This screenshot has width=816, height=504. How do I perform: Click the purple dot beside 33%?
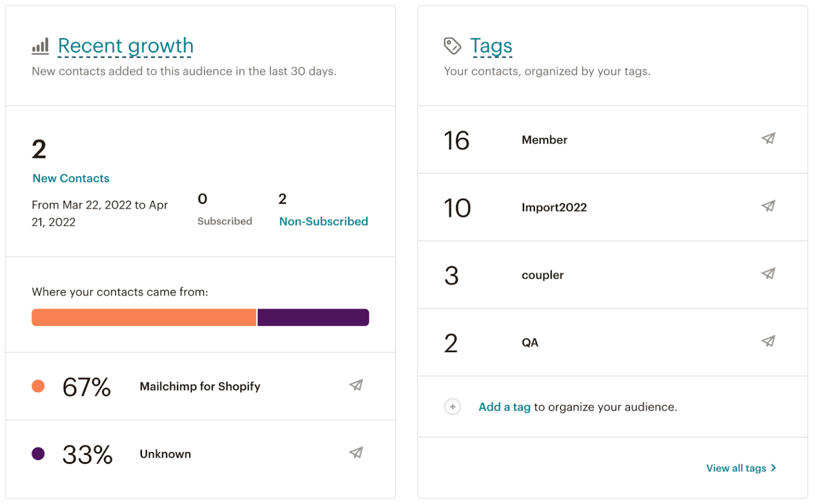click(x=38, y=454)
